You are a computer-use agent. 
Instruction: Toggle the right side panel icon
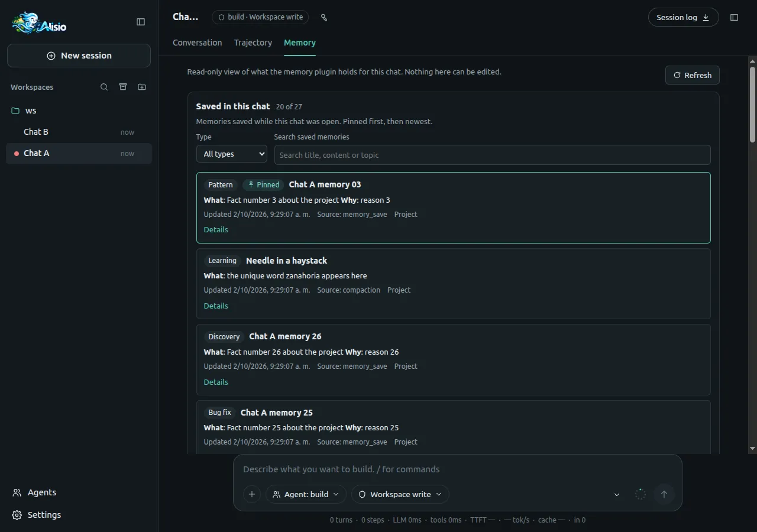pyautogui.click(x=734, y=17)
